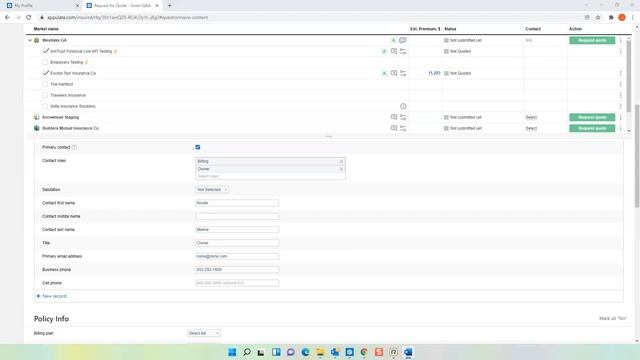The width and height of the screenshot is (640, 360).
Task: Request quote for Builders Mutual Insurance Co
Action: click(x=592, y=128)
